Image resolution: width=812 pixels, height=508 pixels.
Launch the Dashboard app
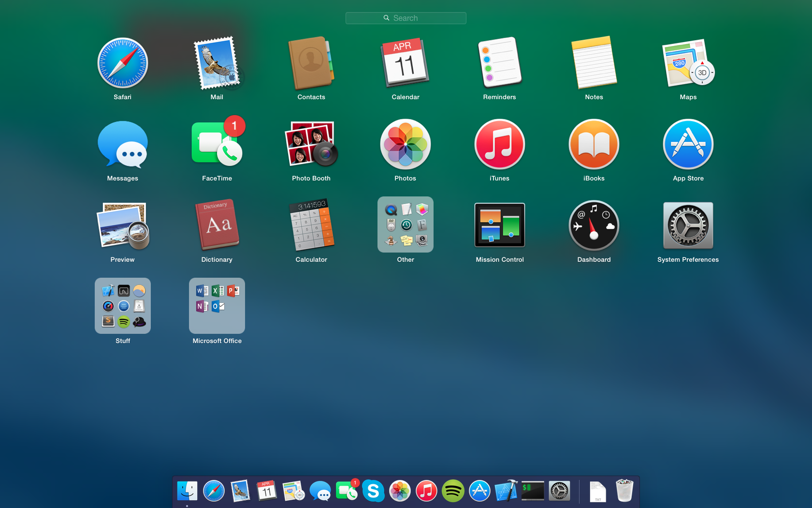(594, 225)
